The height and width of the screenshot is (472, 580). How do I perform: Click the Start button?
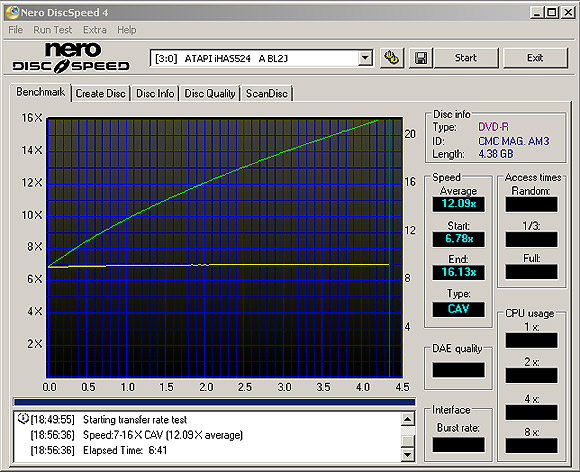(466, 58)
